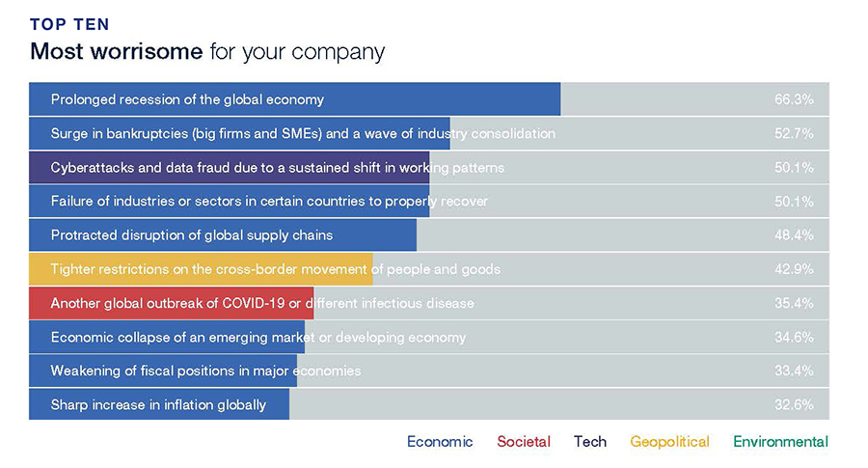Image resolution: width=868 pixels, height=468 pixels.
Task: Click 'Weakening of fiscal positions' bar
Action: pyautogui.click(x=163, y=371)
